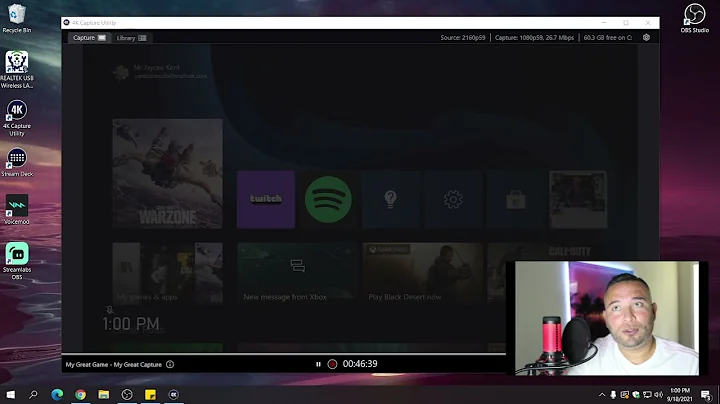Image resolution: width=720 pixels, height=404 pixels.
Task: Open OBS Studio from taskbar
Action: point(127,394)
